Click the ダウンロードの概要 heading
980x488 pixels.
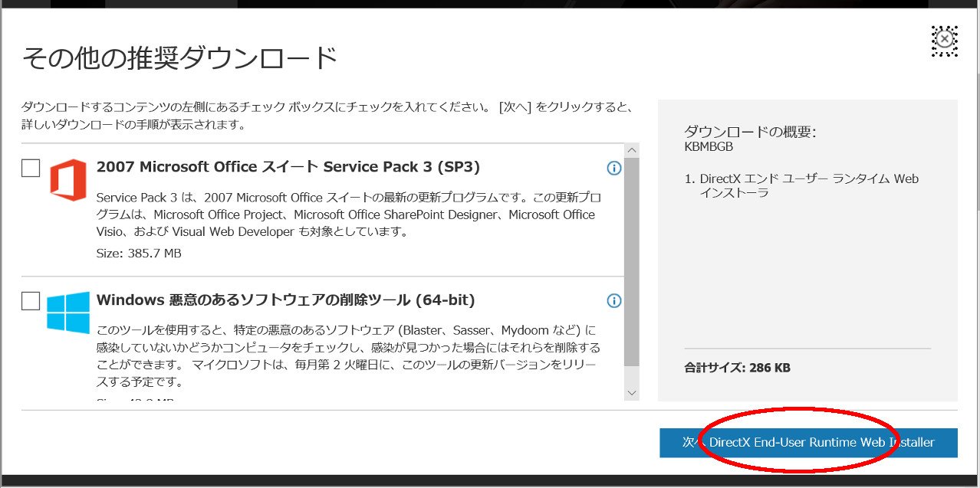(x=750, y=132)
